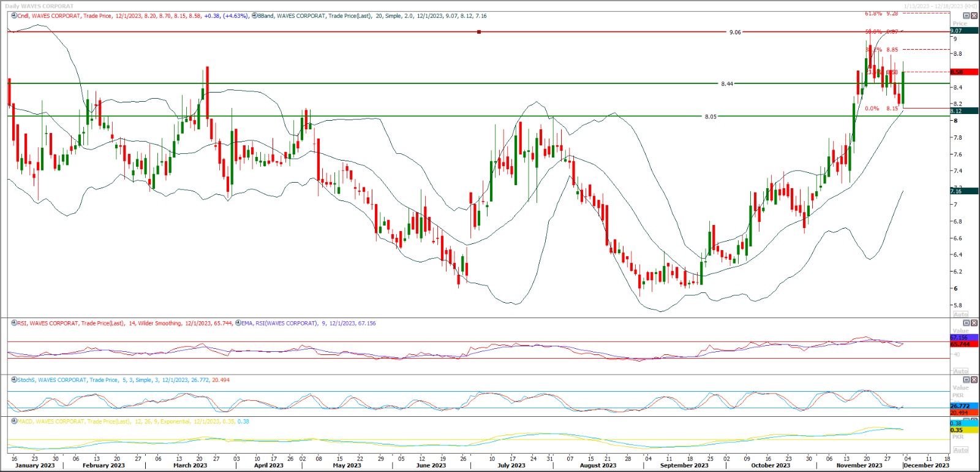Image resolution: width=980 pixels, height=472 pixels.
Task: Close the Stochastic indicator pane
Action: click(x=974, y=380)
